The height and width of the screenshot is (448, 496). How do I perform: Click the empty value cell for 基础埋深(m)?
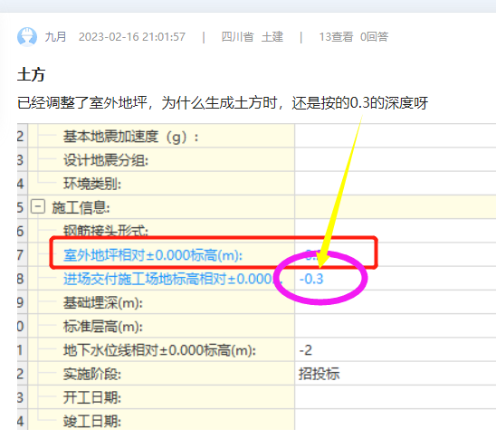tap(396, 302)
